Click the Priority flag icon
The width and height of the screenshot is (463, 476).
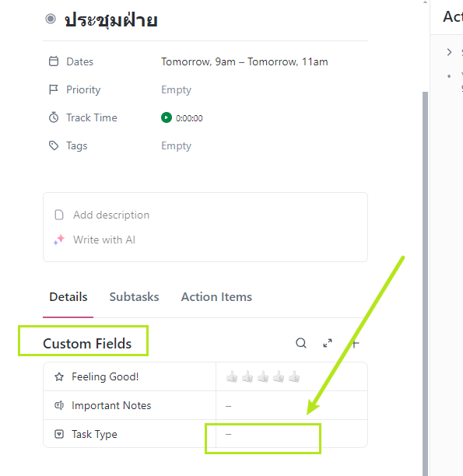[54, 89]
